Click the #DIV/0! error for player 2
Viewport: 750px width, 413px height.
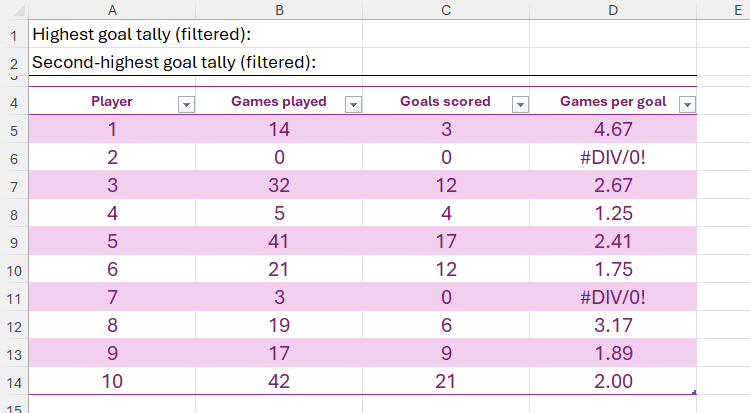[612, 157]
